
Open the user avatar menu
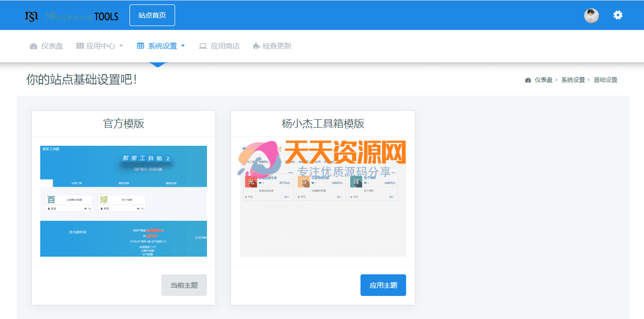(x=592, y=16)
